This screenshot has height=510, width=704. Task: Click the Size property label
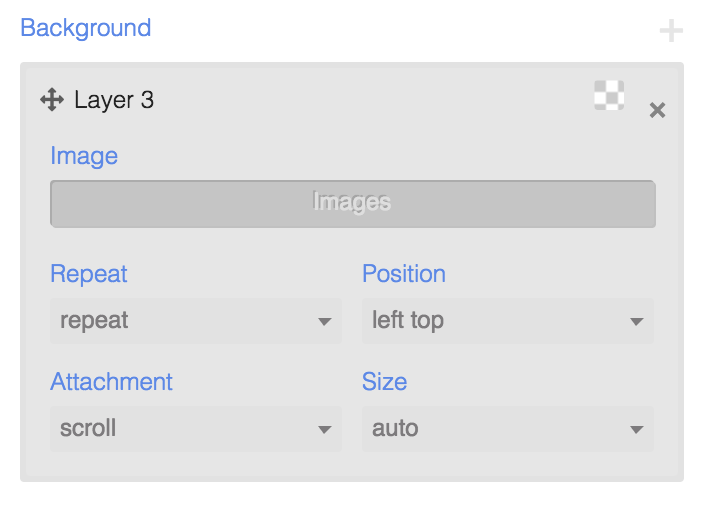point(385,382)
